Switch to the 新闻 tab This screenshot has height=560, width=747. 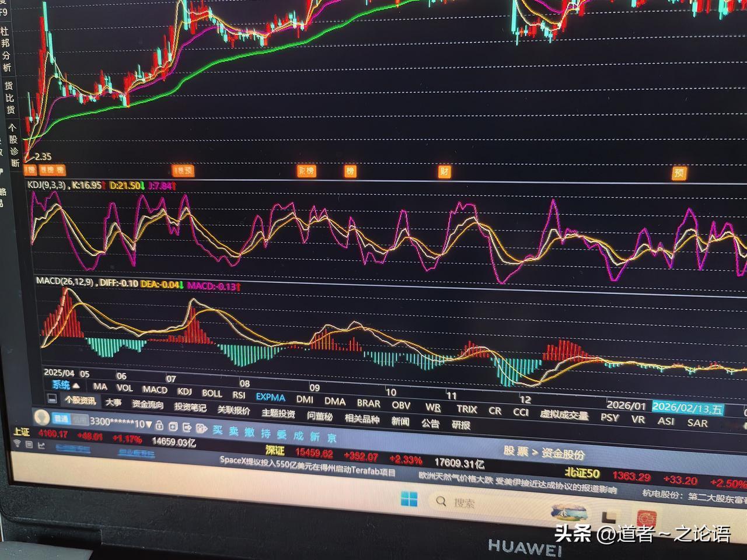point(400,421)
